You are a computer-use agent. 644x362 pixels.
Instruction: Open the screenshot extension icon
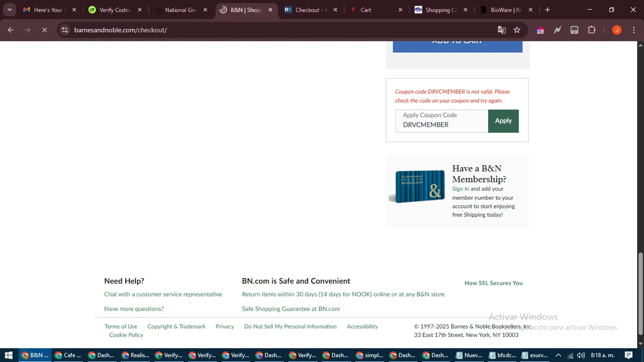click(x=574, y=30)
